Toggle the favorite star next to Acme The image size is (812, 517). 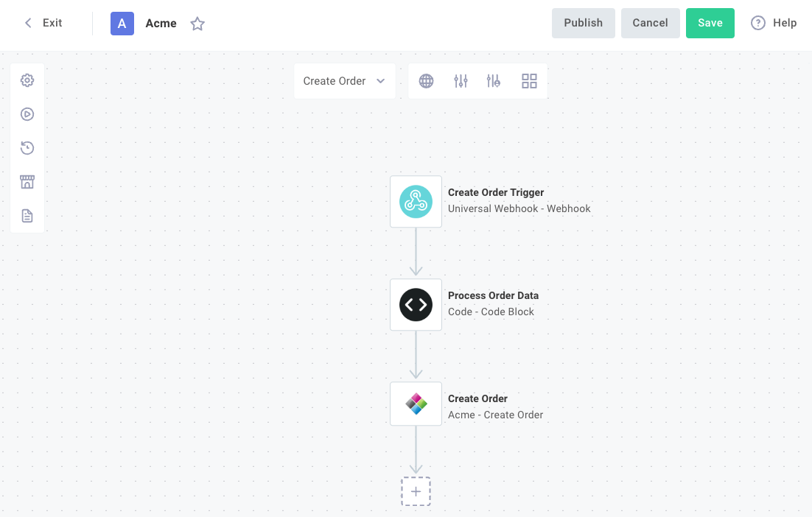coord(197,23)
